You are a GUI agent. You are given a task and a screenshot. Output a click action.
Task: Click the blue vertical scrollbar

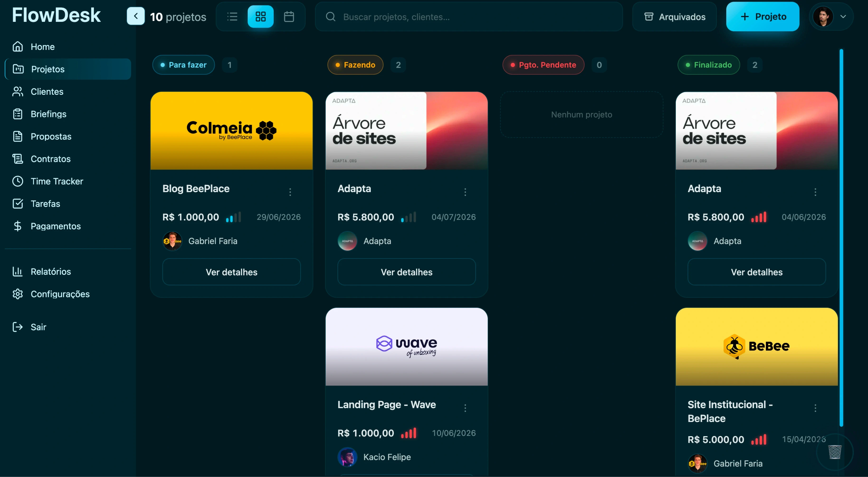pos(841,237)
